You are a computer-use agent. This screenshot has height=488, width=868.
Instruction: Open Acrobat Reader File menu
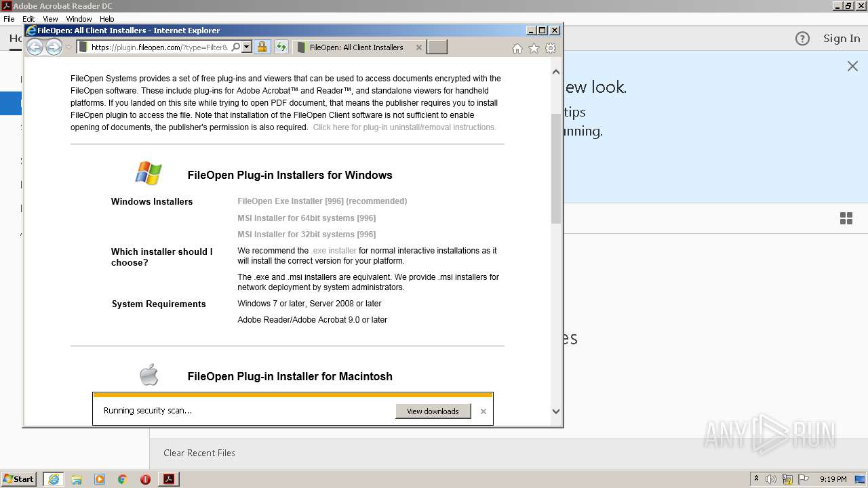click(9, 19)
